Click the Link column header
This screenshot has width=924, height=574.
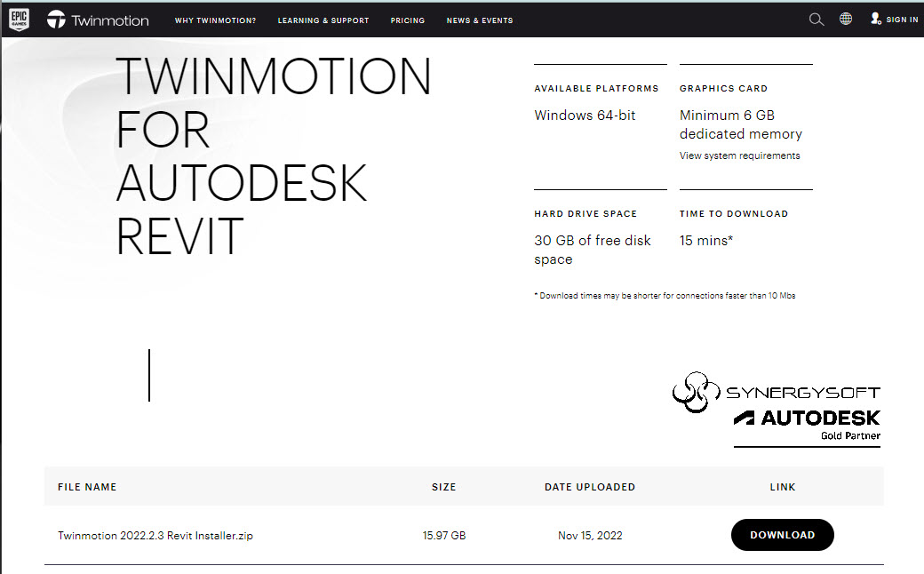click(783, 487)
